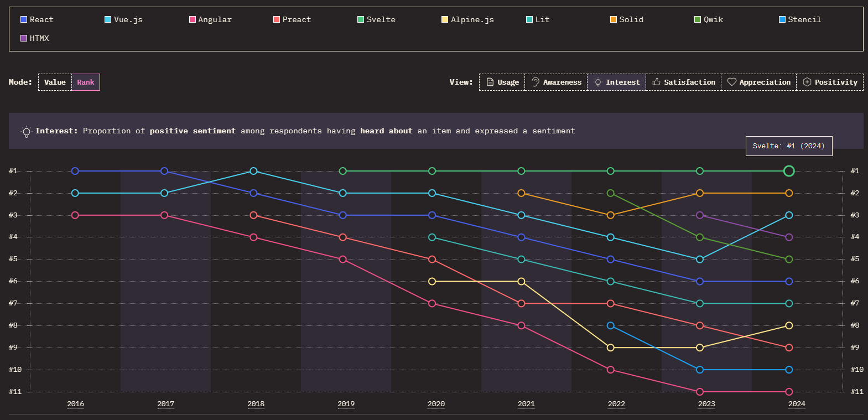This screenshot has width=868, height=420.
Task: Click Preact's #3 data point in 2018
Action: coord(253,215)
